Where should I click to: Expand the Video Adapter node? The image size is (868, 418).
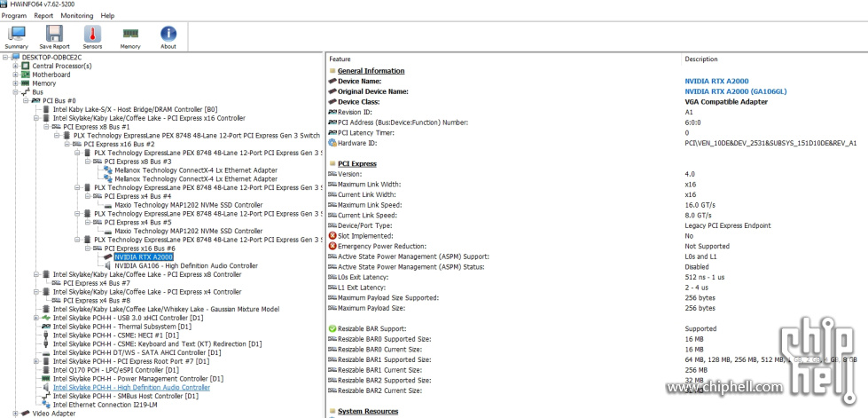[x=15, y=414]
